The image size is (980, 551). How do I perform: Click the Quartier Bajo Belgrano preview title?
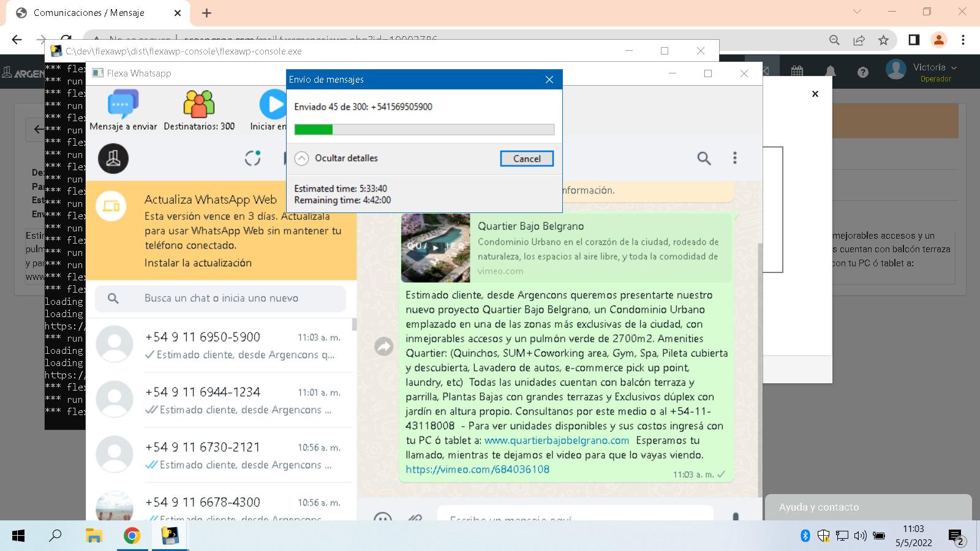531,226
